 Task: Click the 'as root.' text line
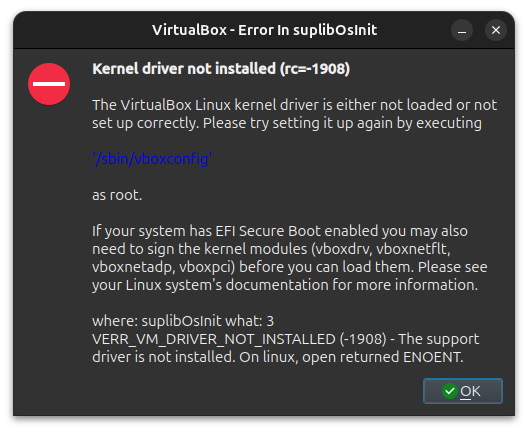coord(117,195)
